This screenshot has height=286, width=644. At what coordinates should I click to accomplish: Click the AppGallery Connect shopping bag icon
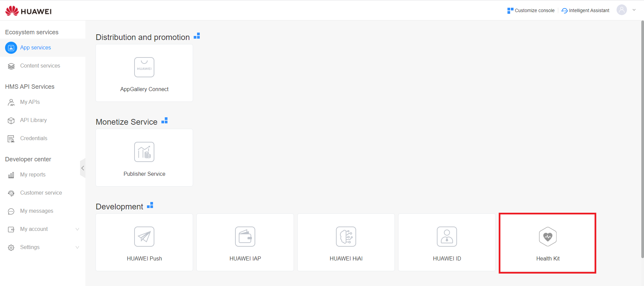144,67
